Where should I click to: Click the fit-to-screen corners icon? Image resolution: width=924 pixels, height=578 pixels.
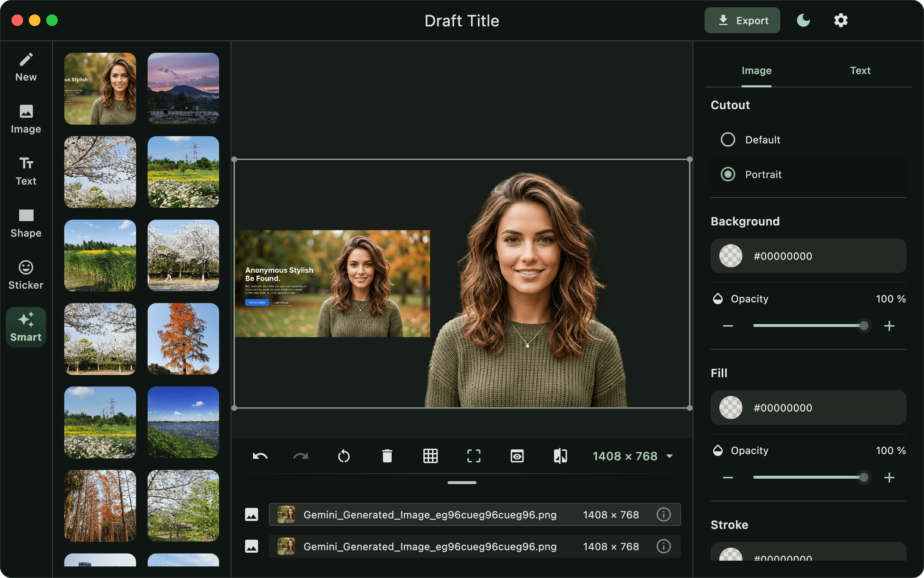click(474, 456)
